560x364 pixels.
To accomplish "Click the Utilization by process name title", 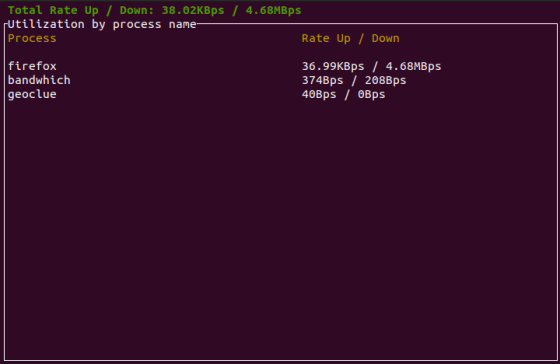I will (102, 24).
